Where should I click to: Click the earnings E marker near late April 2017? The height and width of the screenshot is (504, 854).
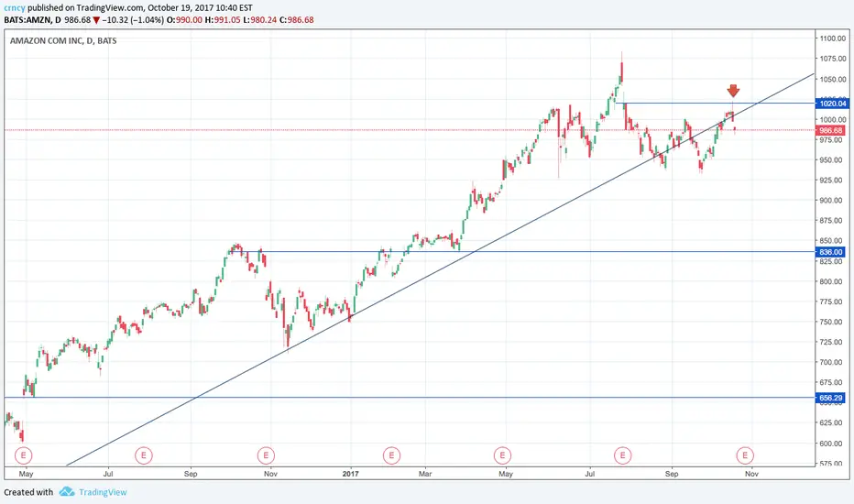502,455
